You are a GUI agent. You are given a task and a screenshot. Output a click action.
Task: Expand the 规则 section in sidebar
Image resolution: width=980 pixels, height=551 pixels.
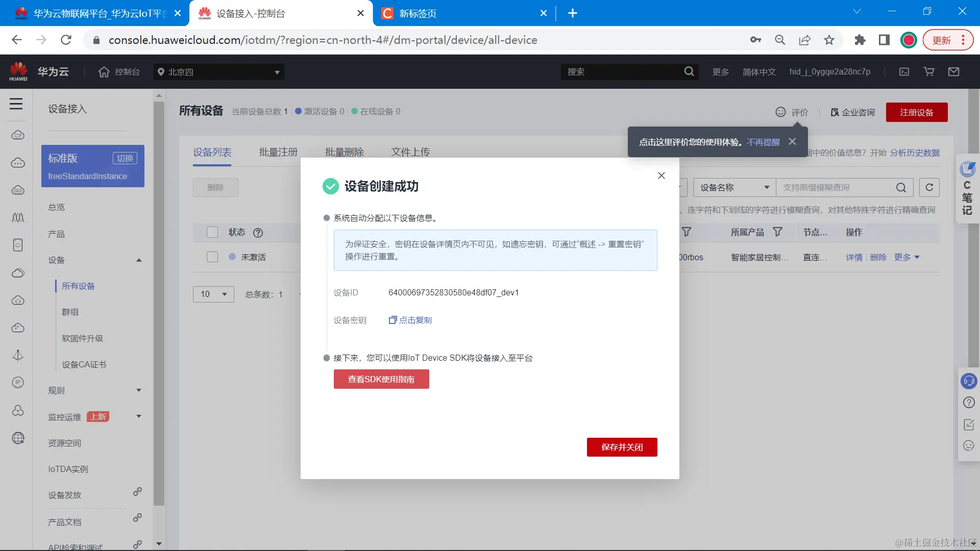139,390
